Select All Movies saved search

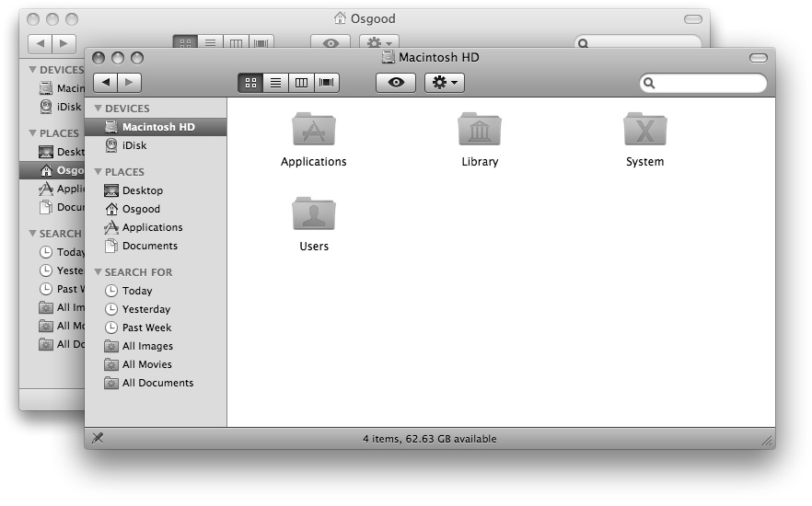coord(146,364)
